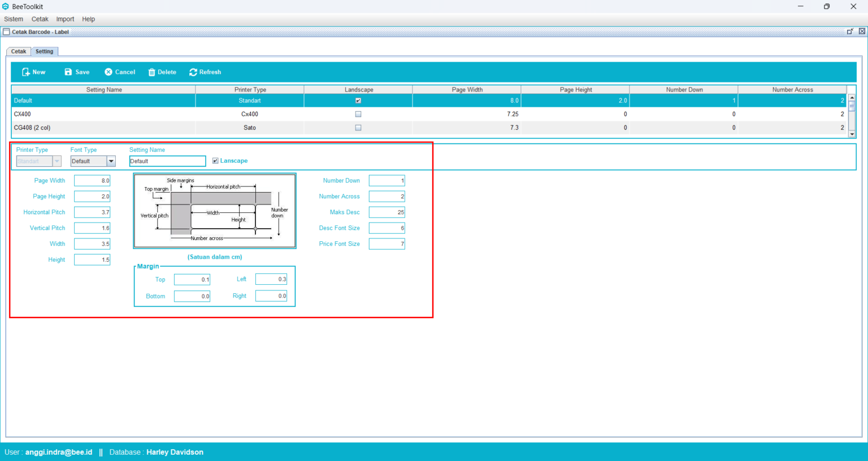Click the Refresh arrows icon
This screenshot has width=868, height=461.
click(x=193, y=72)
